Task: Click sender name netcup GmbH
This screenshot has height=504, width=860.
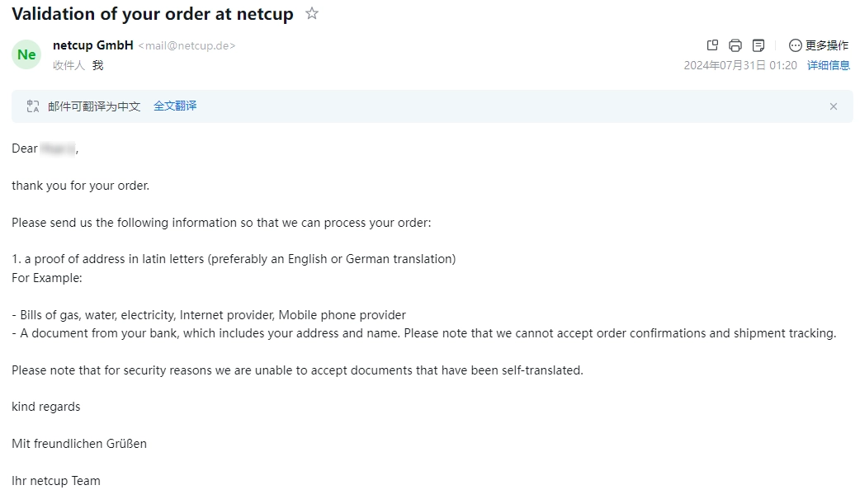Action: pyautogui.click(x=92, y=45)
